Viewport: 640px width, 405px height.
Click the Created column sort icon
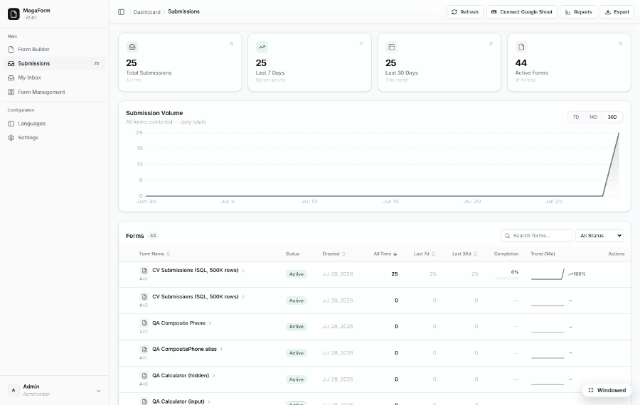point(344,254)
